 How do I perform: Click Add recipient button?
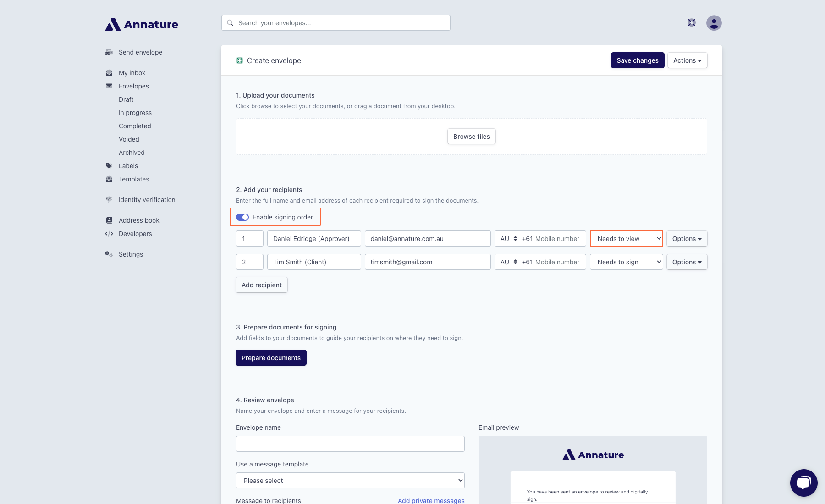tap(262, 285)
